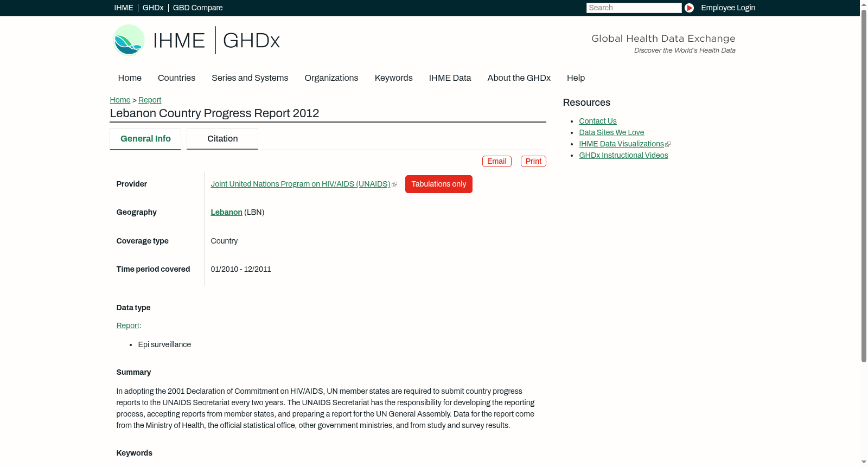Image resolution: width=868 pixels, height=467 pixels.
Task: Open the Lebanon geography link
Action: pos(227,213)
